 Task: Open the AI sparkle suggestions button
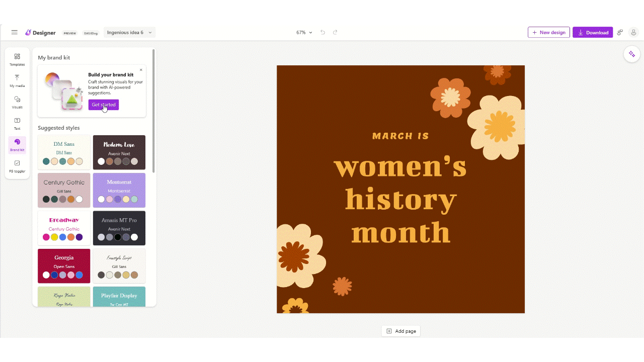632,54
